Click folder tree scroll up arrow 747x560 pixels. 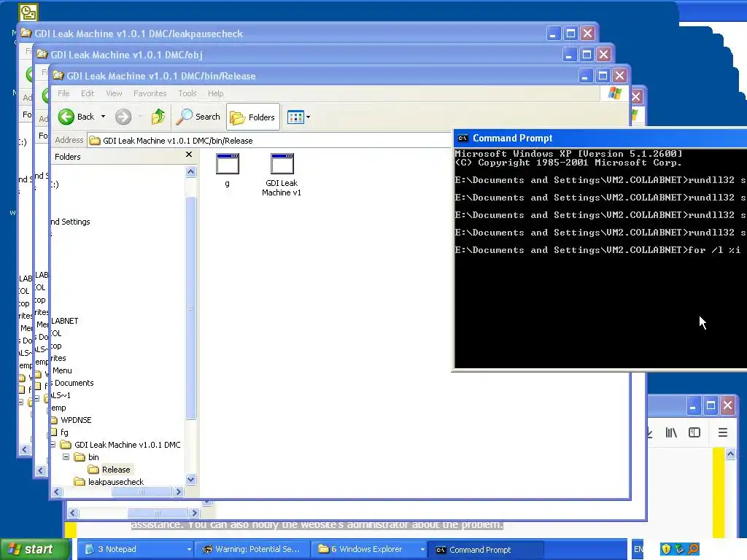pyautogui.click(x=191, y=172)
